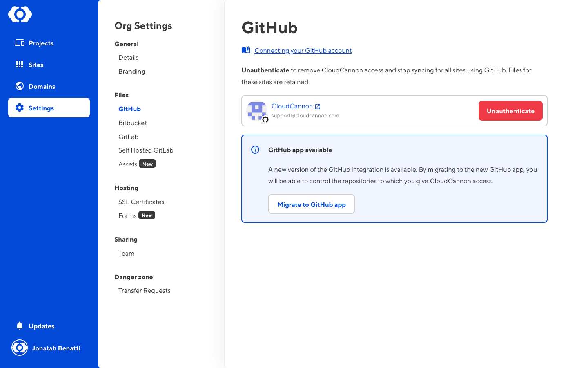Click Migrate to GitHub app button

pos(312,204)
